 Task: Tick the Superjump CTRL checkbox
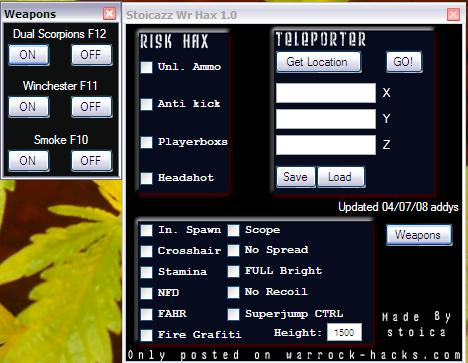pyautogui.click(x=233, y=314)
